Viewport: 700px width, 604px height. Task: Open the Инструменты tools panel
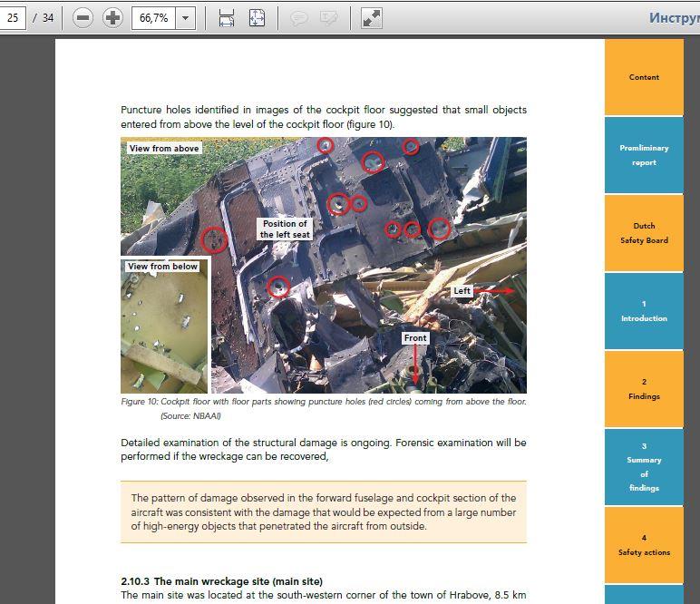[674, 18]
